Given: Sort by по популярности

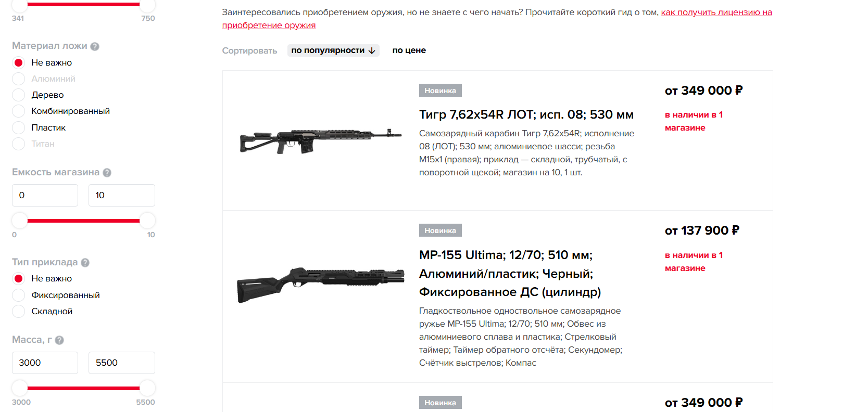Looking at the screenshot, I should (333, 50).
